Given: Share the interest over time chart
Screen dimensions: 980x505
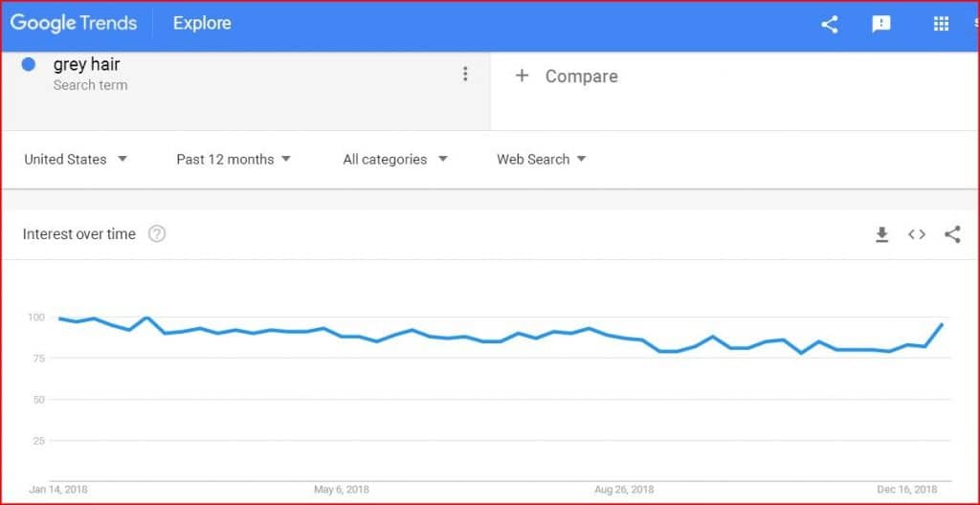Looking at the screenshot, I should pos(952,234).
